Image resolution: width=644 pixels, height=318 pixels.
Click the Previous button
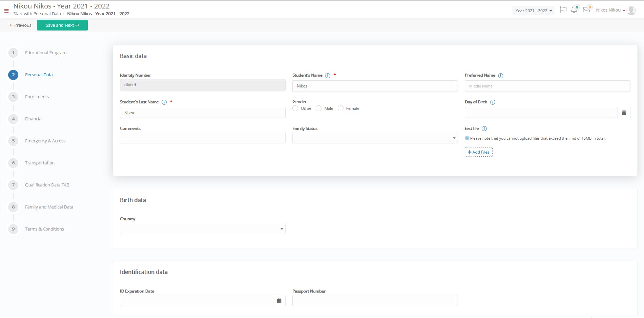coord(20,25)
